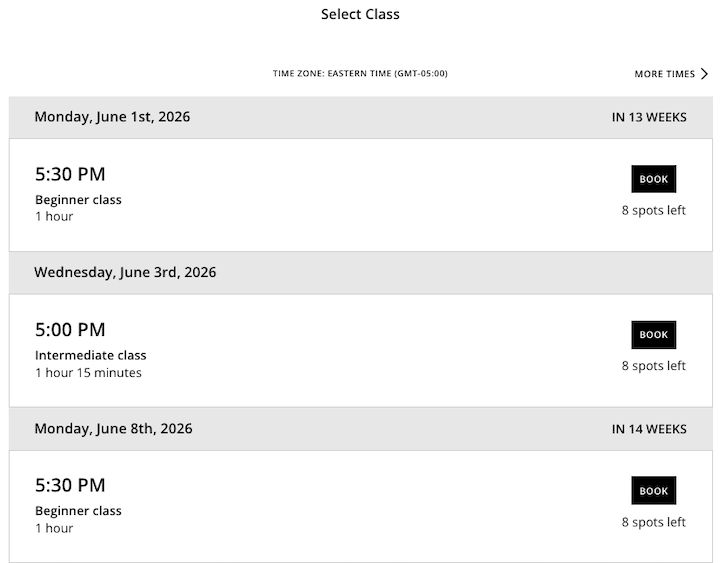Open the MORE TIMES link
The width and height of the screenshot is (720, 563).
(665, 74)
